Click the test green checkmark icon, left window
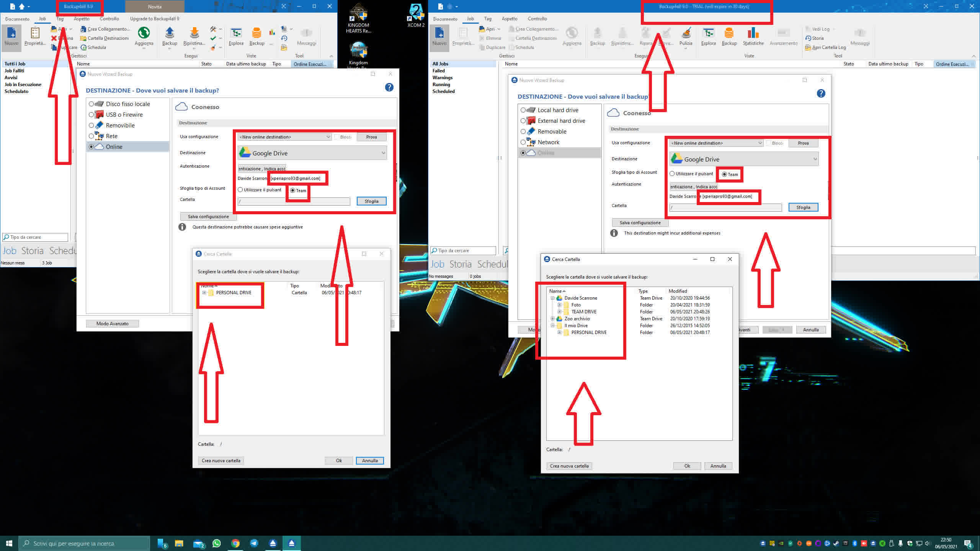The width and height of the screenshot is (980, 551). tap(213, 38)
